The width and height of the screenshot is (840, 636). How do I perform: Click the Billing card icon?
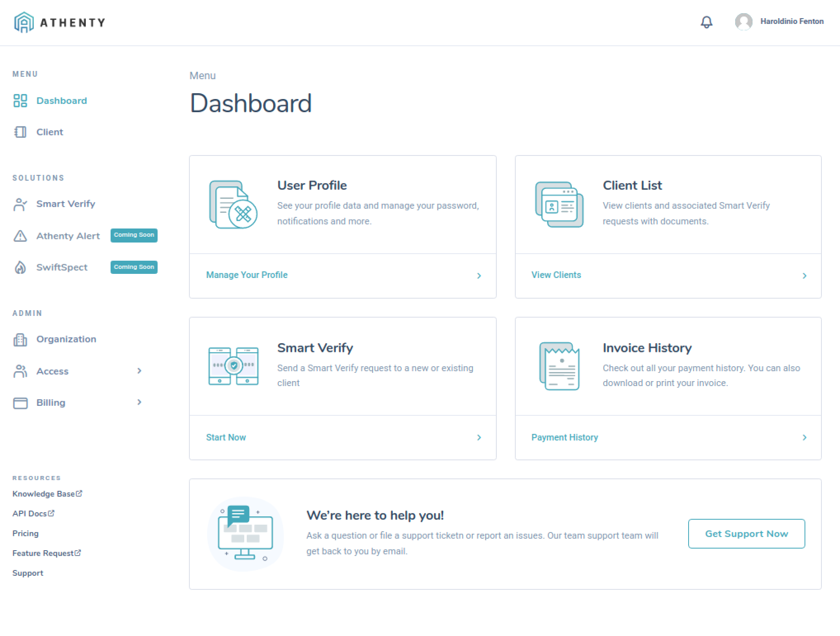click(x=20, y=403)
